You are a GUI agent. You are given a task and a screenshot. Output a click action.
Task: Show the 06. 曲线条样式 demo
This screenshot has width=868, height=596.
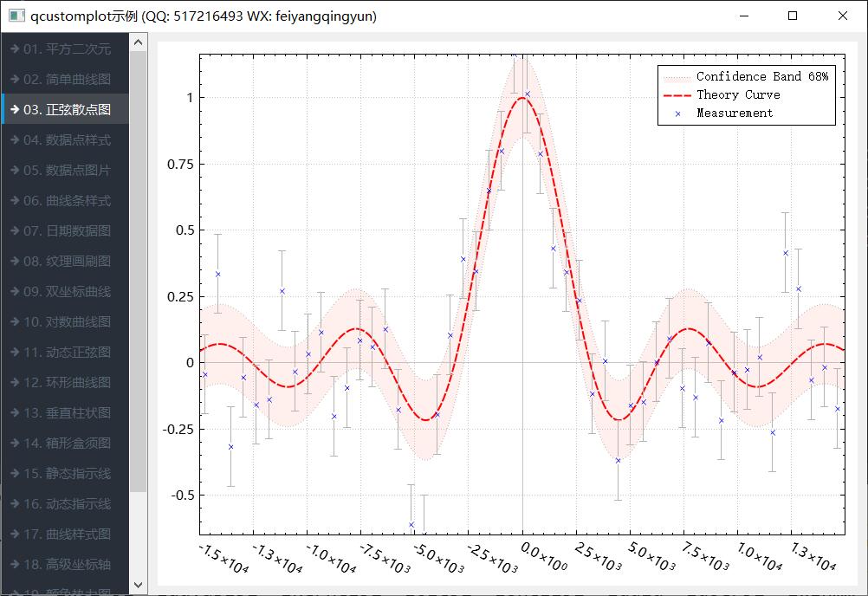(x=67, y=201)
